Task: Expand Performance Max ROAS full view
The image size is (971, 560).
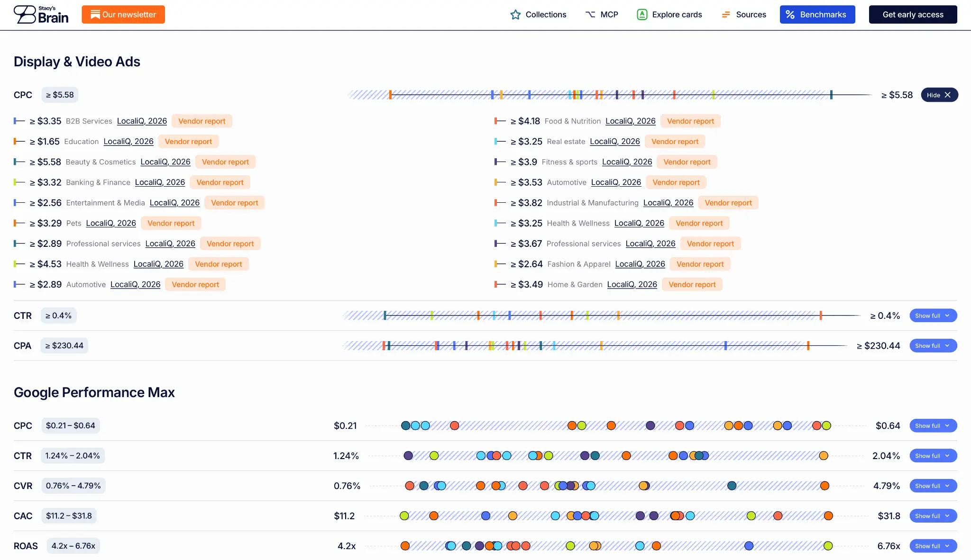Action: tap(933, 546)
